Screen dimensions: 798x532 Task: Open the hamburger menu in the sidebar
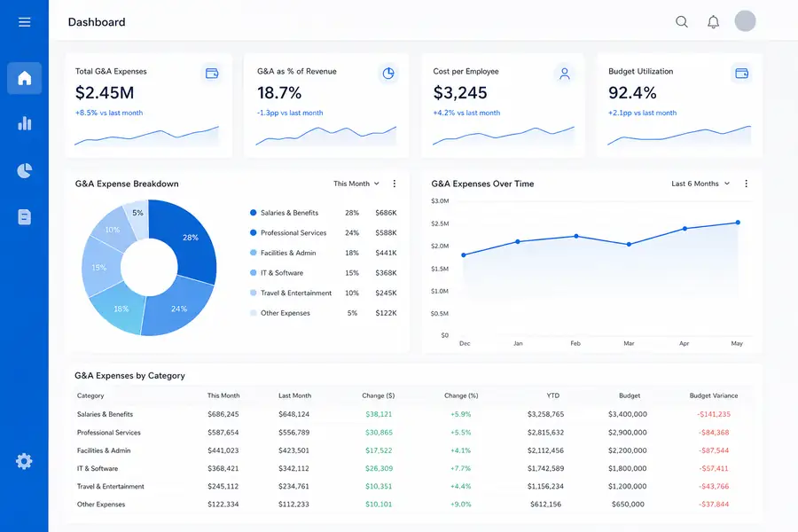[x=25, y=22]
